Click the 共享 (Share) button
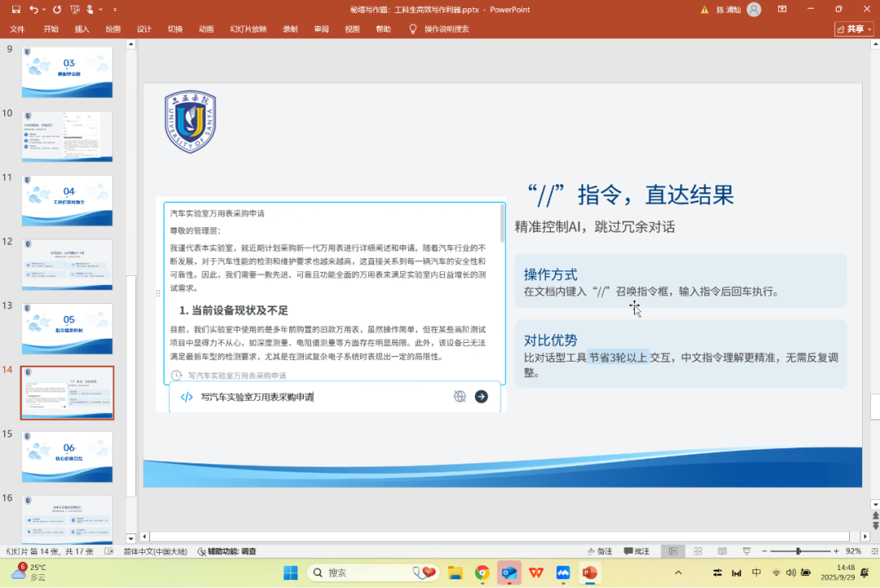Image resolution: width=880 pixels, height=588 pixels. pos(854,29)
